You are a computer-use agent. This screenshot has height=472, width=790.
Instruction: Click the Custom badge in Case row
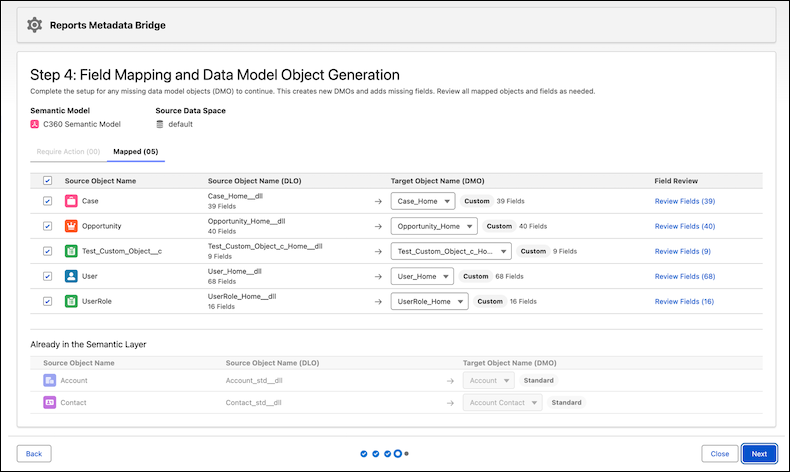[477, 201]
